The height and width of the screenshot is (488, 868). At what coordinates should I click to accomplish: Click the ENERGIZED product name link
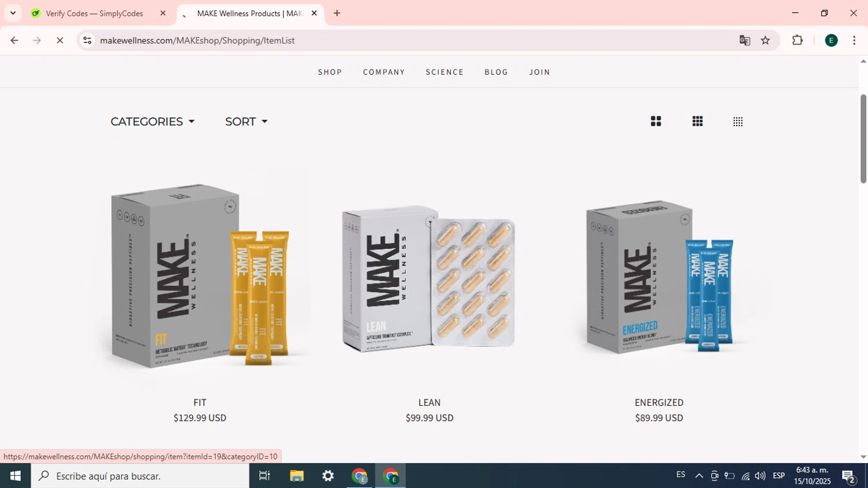click(659, 402)
